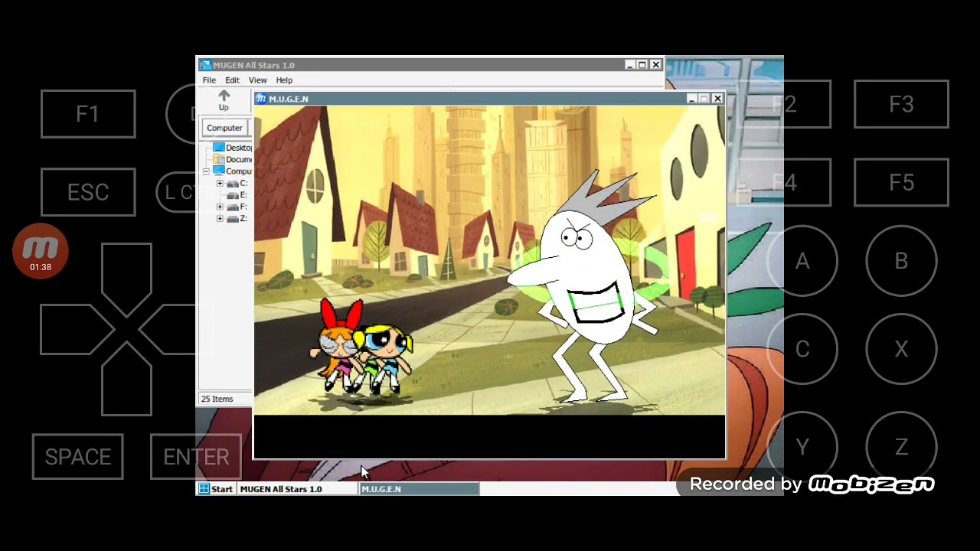Maximize the M.U.G.E.N game window
The width and height of the screenshot is (980, 551).
[704, 99]
